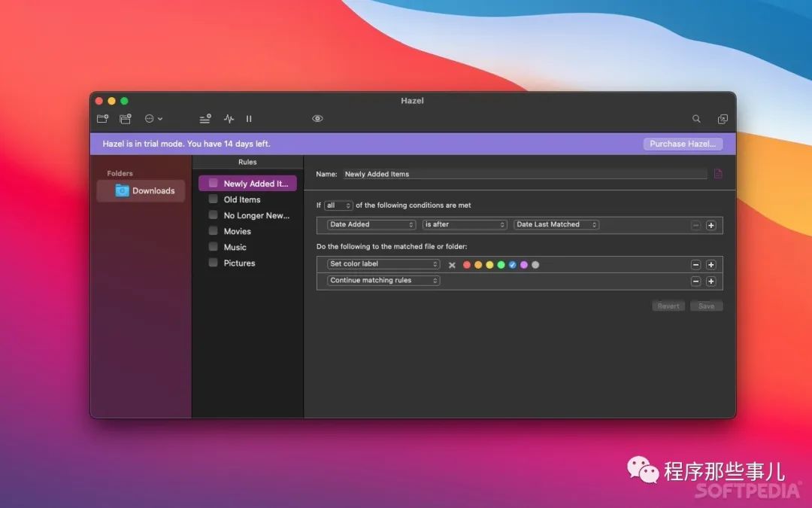The width and height of the screenshot is (812, 508).
Task: Select the Newly Added Items rule
Action: point(247,184)
